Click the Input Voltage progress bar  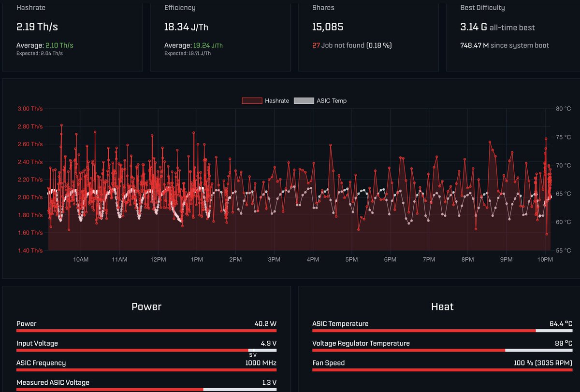coord(146,350)
